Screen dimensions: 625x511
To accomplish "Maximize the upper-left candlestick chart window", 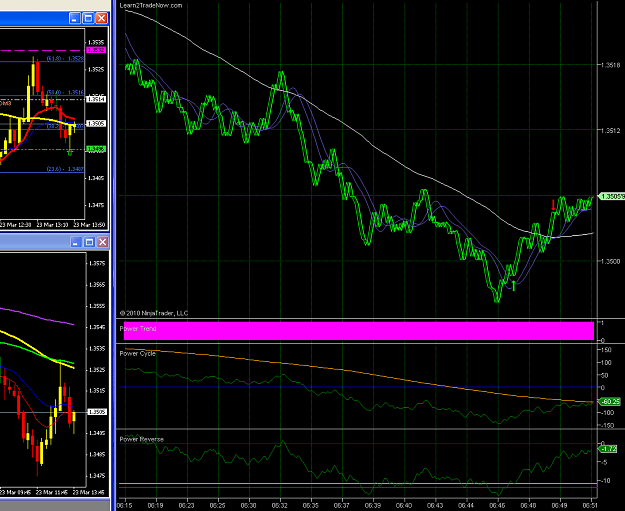I will [x=88, y=18].
